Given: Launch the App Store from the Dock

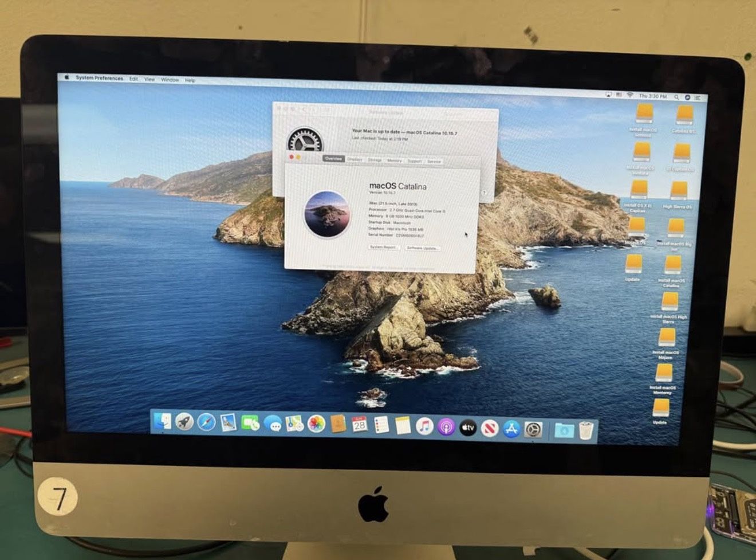Looking at the screenshot, I should (511, 429).
